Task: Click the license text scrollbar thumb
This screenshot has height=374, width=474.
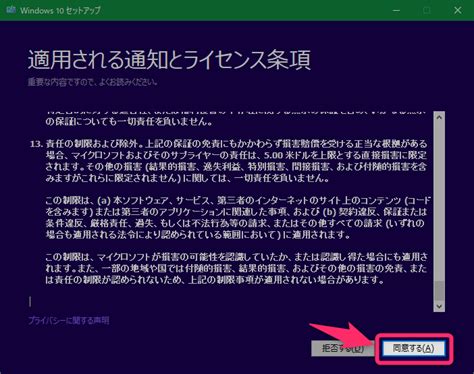Action: [439, 290]
